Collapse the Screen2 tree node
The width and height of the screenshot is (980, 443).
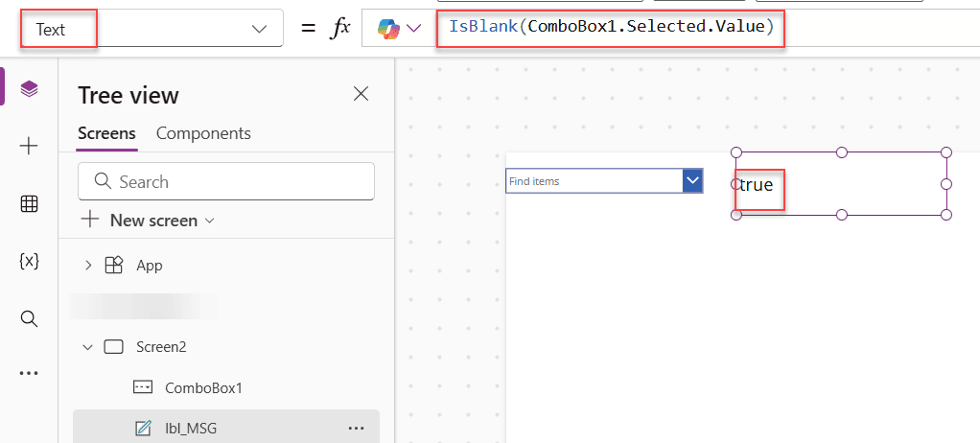[x=88, y=347]
